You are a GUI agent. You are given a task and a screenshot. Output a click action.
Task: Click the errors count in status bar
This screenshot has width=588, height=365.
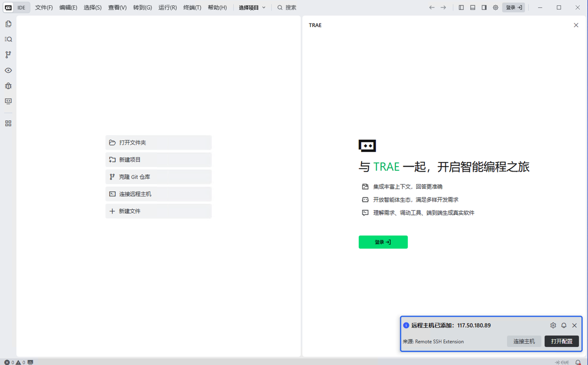tap(9, 362)
